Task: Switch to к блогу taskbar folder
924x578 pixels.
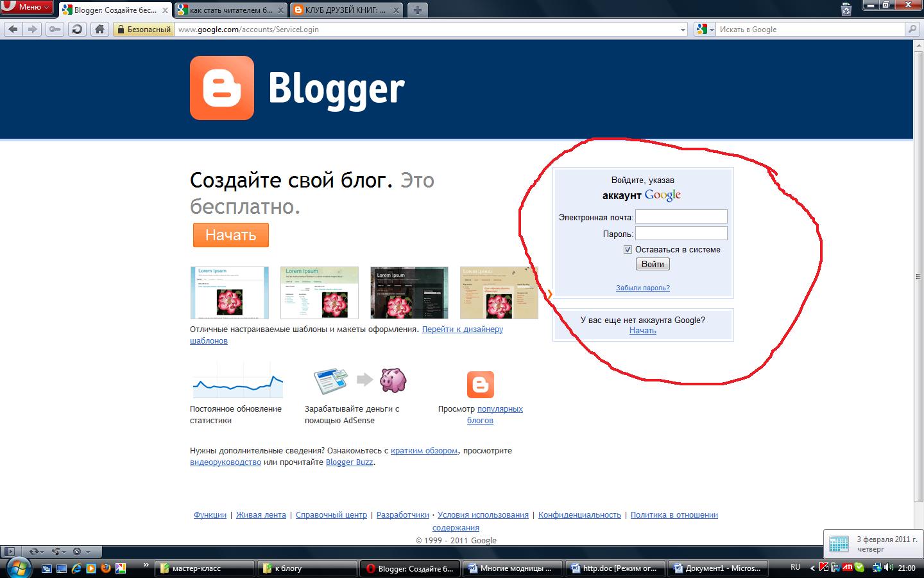Action: tap(308, 568)
